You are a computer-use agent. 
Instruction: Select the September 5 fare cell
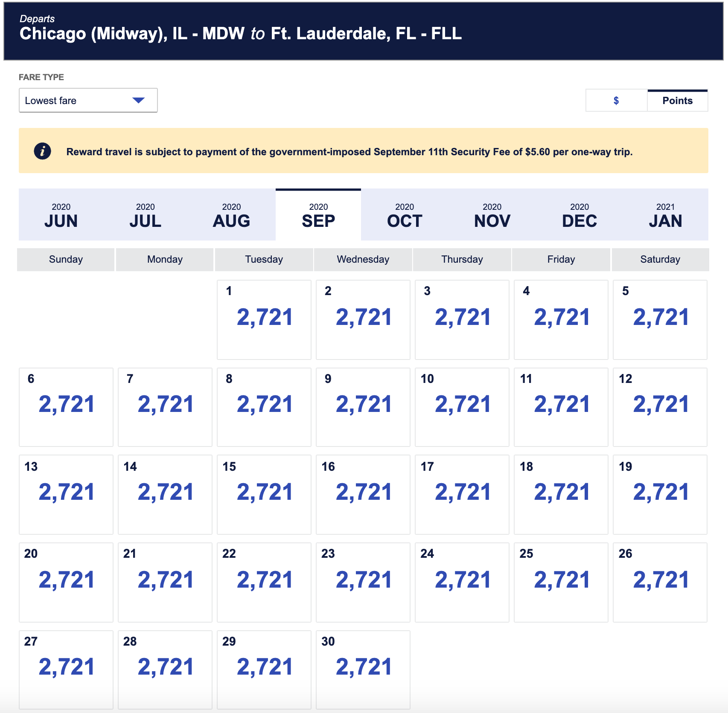pos(660,320)
